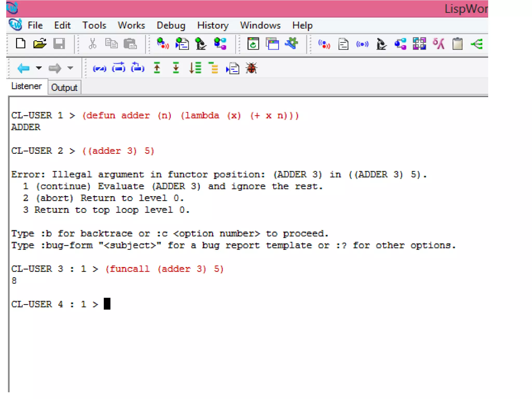Viewport: 532px width, 399px height.
Task: Click at the CL-USER 4 prompt cursor
Action: point(107,304)
